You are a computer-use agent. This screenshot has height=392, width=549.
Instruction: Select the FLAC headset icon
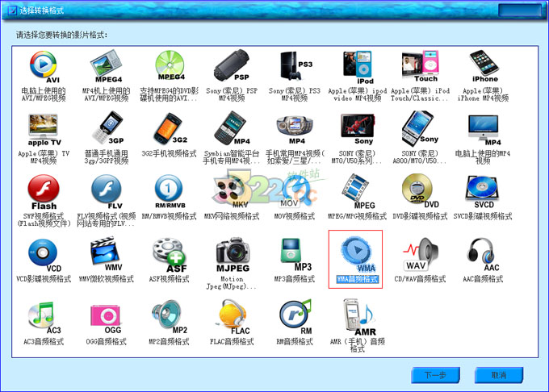(x=233, y=317)
